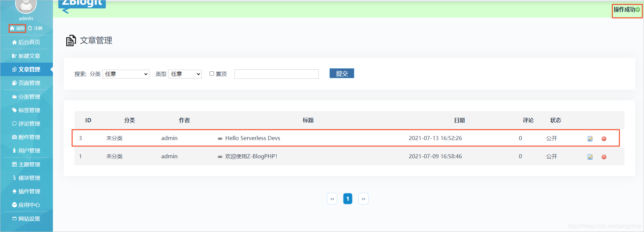
Task: Click the 作者 column header
Action: tap(184, 120)
